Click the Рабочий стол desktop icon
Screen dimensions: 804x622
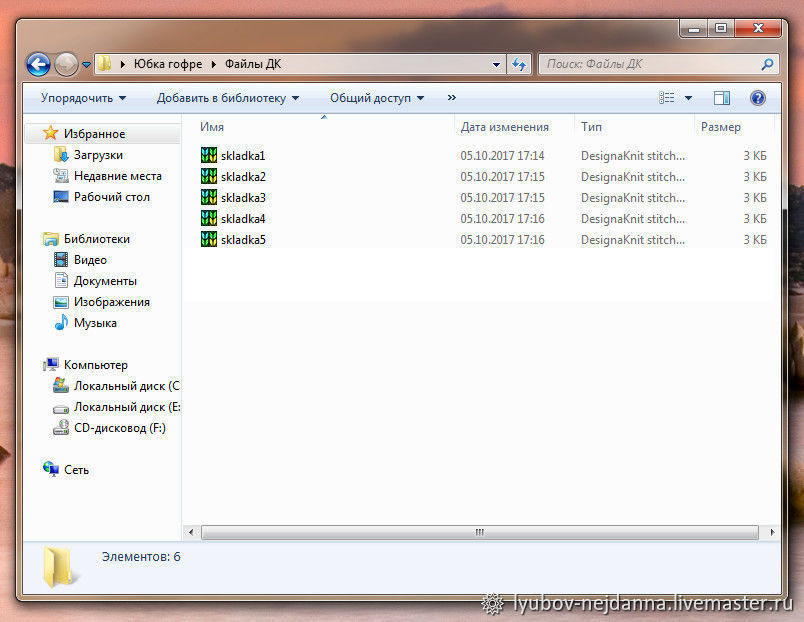pyautogui.click(x=61, y=196)
